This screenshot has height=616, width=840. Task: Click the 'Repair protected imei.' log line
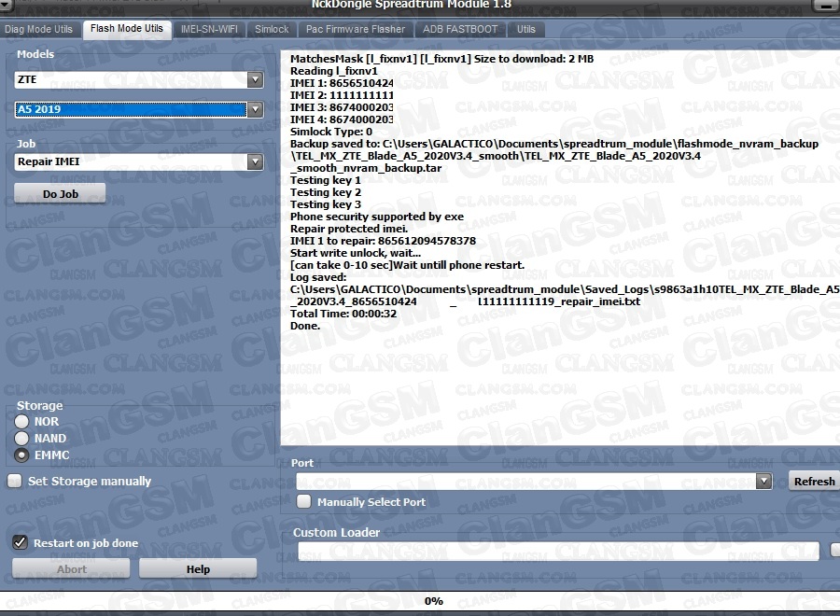[349, 229]
